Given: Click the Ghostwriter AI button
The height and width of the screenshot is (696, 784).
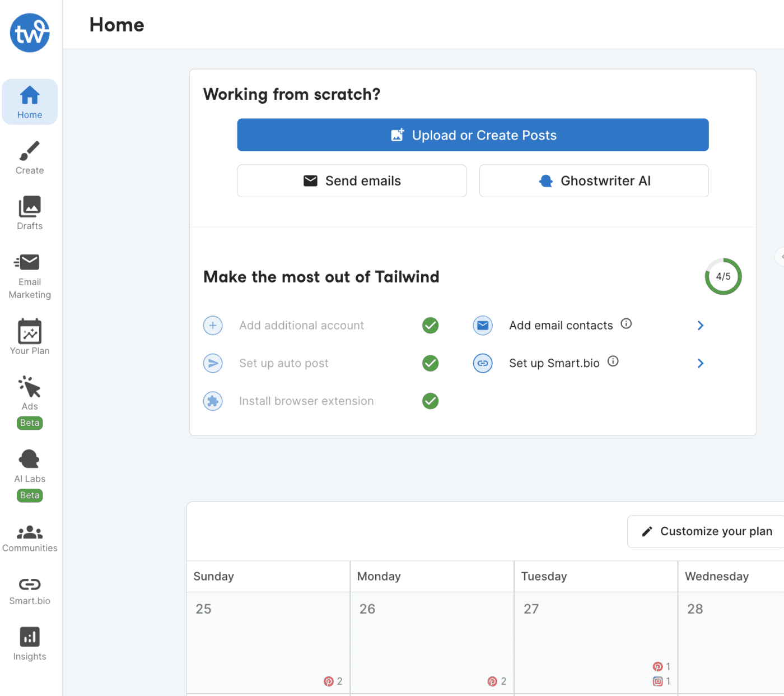Looking at the screenshot, I should coord(594,181).
